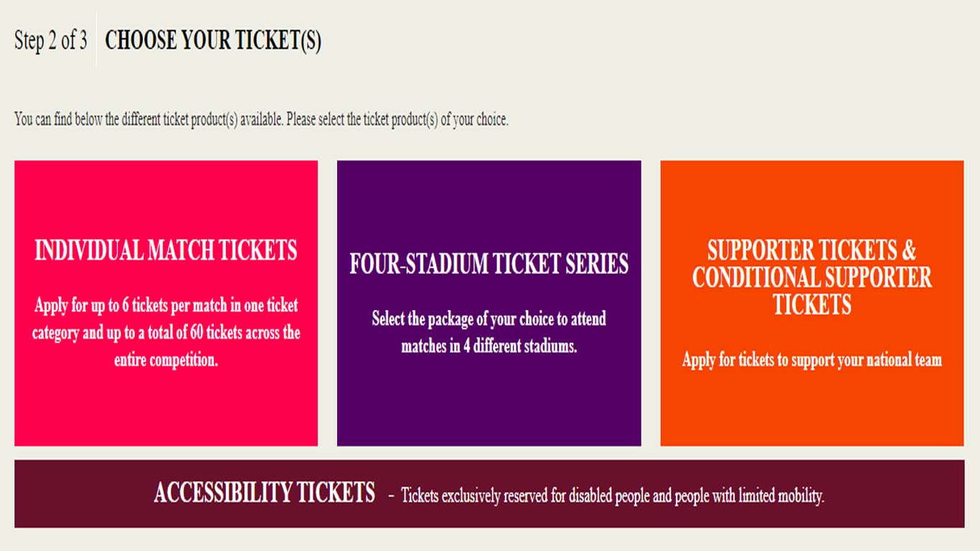This screenshot has height=551, width=980.
Task: Open the orange Supporter Tickets tile
Action: [x=811, y=409]
